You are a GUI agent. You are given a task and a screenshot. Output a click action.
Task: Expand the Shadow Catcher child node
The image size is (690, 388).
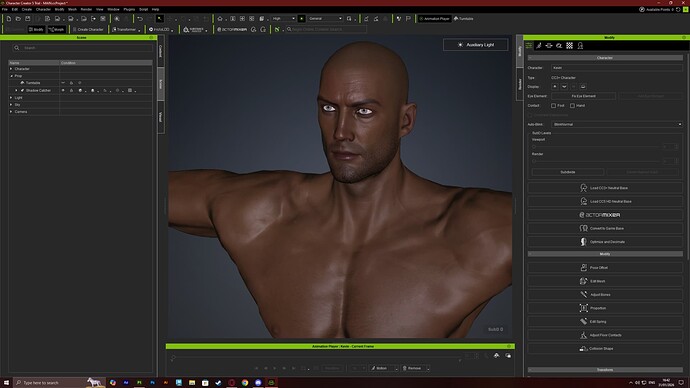point(17,90)
